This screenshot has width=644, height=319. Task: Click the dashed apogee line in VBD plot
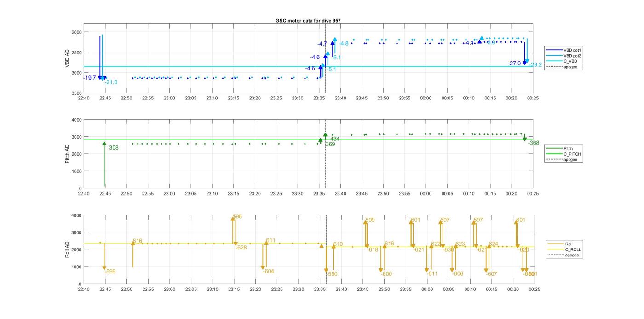[325, 58]
